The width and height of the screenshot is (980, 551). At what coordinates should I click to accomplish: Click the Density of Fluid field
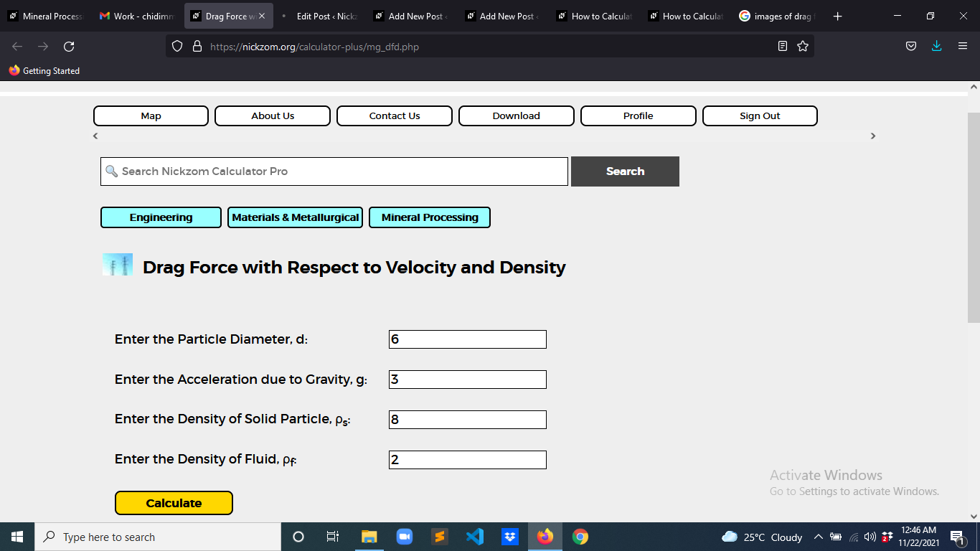(x=468, y=460)
